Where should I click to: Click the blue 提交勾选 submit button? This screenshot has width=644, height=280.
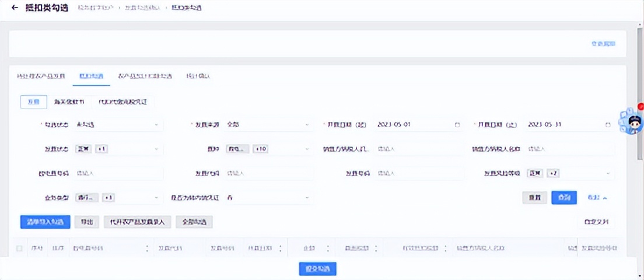(317, 269)
